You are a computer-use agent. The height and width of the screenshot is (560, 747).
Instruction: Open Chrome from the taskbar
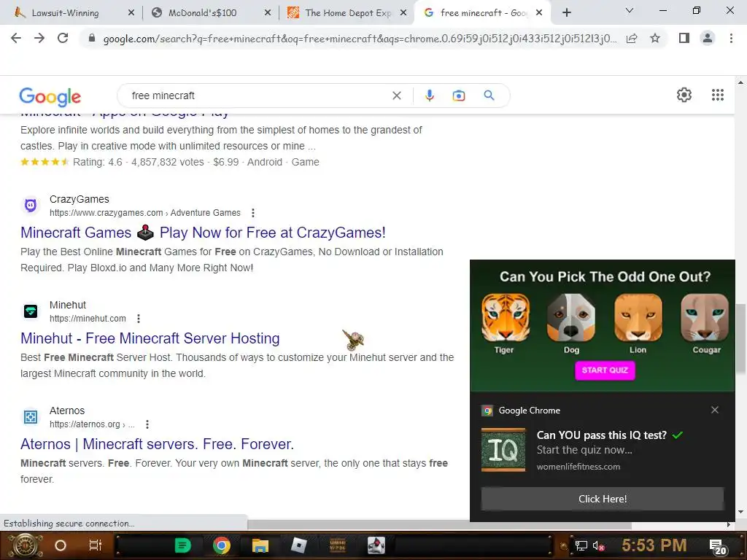pyautogui.click(x=222, y=545)
